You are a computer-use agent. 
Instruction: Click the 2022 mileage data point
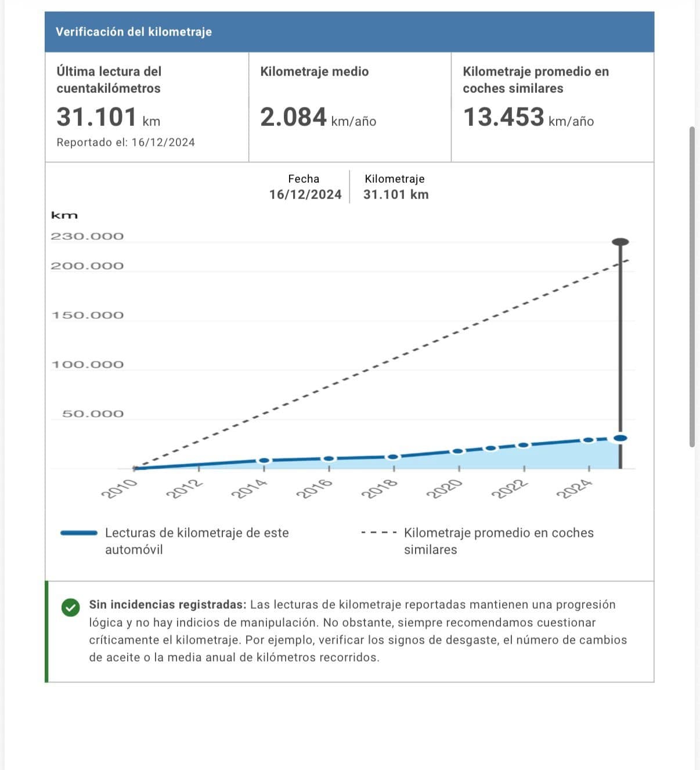(523, 445)
